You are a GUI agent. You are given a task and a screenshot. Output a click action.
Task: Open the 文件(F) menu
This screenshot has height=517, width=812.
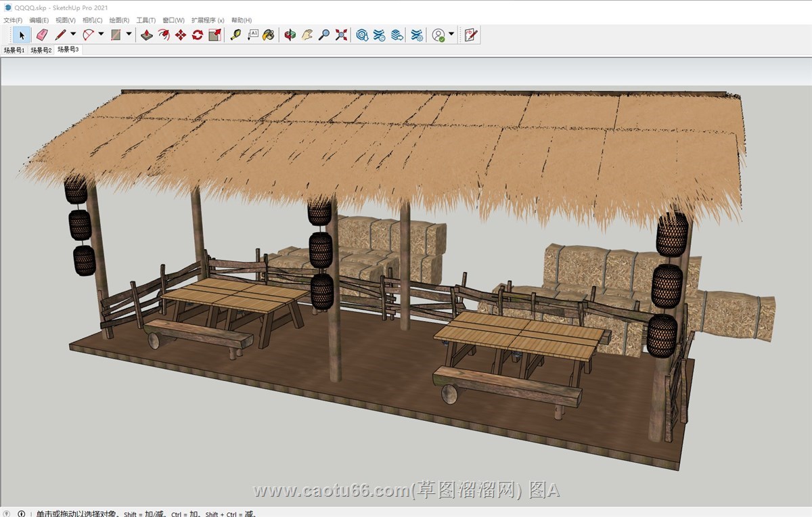tap(13, 20)
